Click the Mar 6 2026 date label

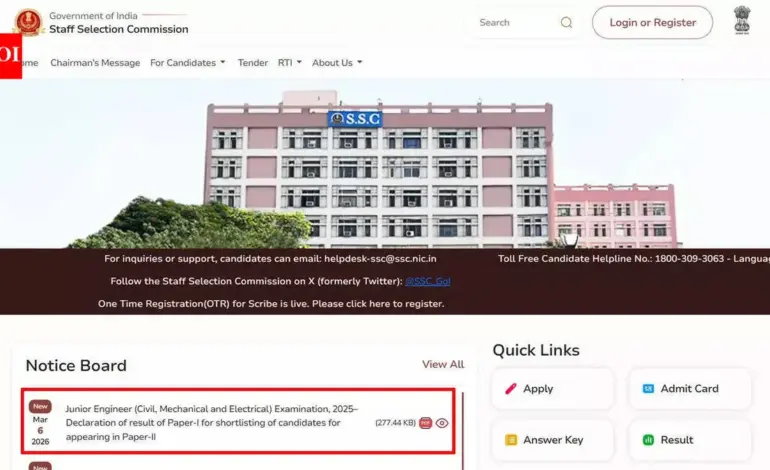click(40, 431)
